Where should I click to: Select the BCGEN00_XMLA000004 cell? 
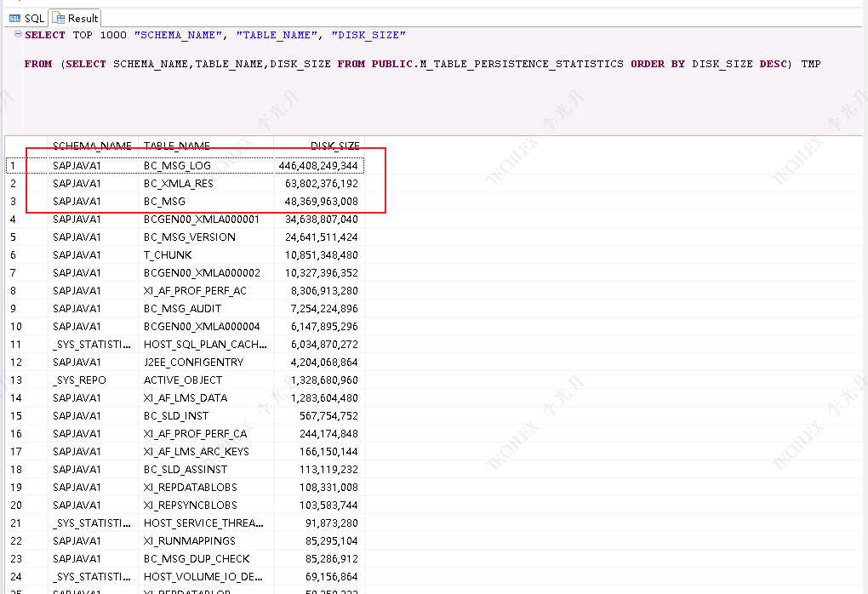pos(206,327)
